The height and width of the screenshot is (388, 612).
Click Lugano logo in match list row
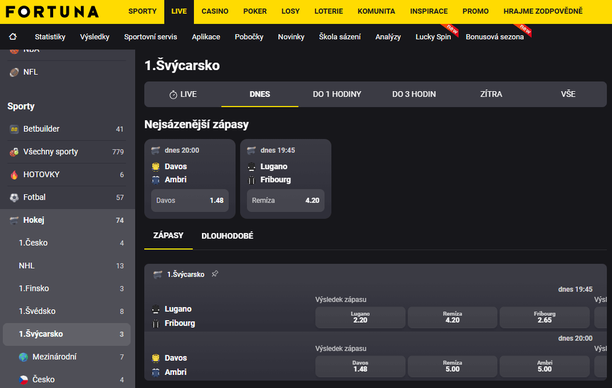pyautogui.click(x=156, y=310)
